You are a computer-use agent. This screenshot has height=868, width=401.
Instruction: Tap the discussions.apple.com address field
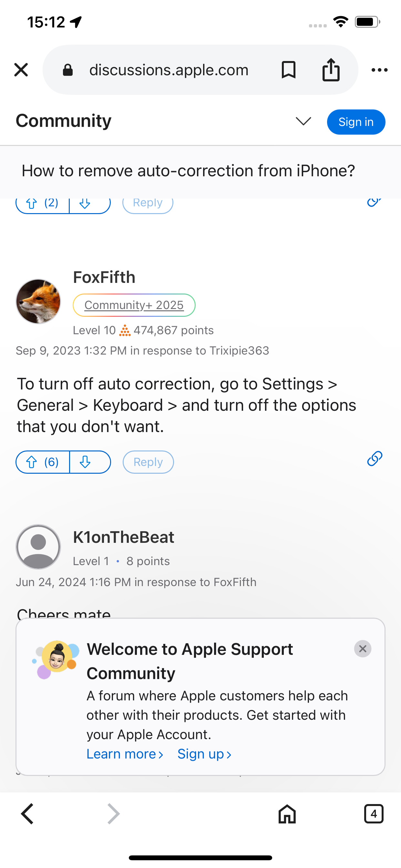pos(169,70)
